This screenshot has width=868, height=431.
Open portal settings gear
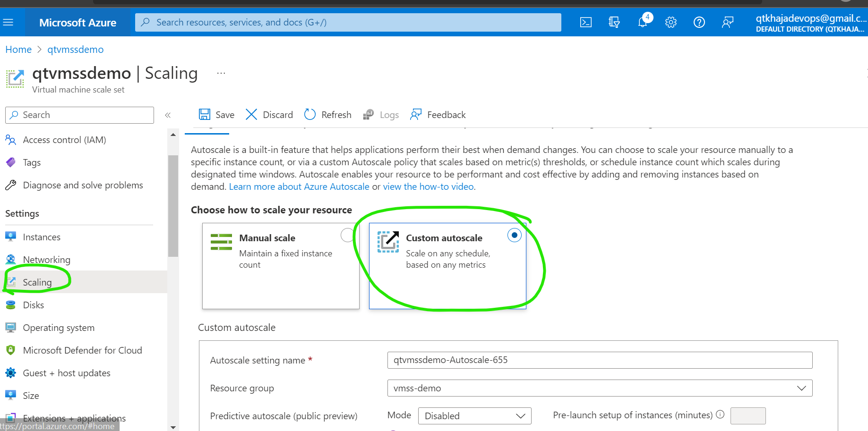coord(671,22)
